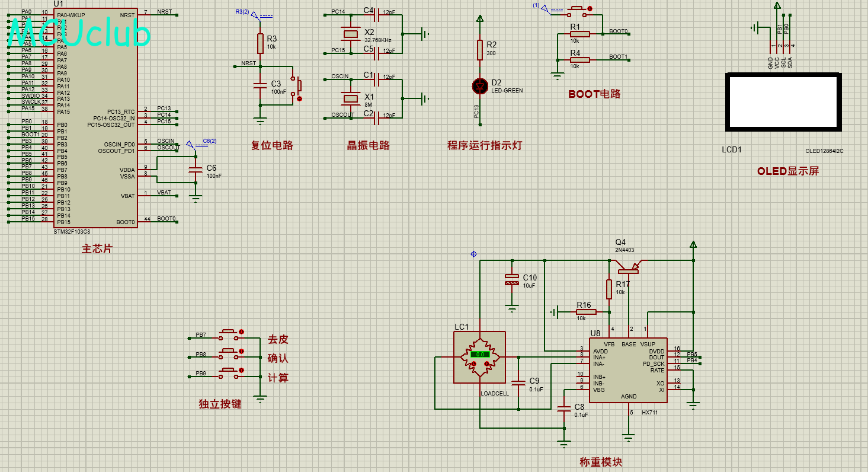Select the green LED D2
The width and height of the screenshot is (868, 472).
coord(480,86)
